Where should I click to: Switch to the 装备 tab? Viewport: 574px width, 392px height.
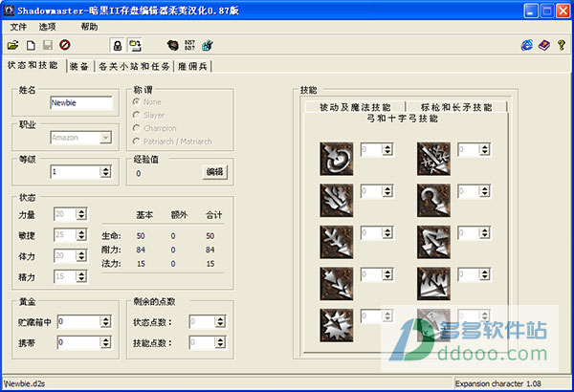[79, 66]
